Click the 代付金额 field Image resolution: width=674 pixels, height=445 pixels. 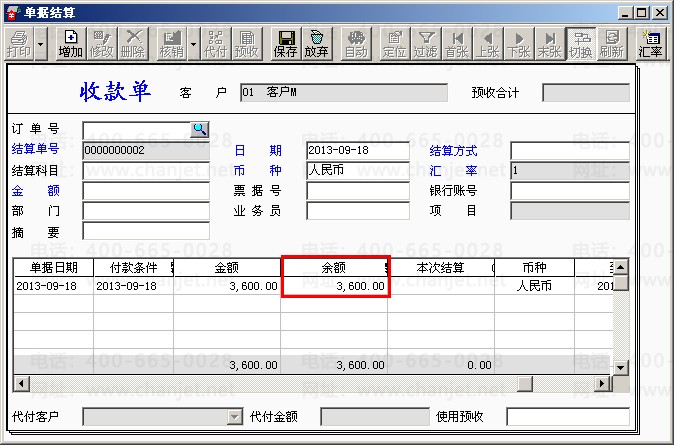click(375, 417)
